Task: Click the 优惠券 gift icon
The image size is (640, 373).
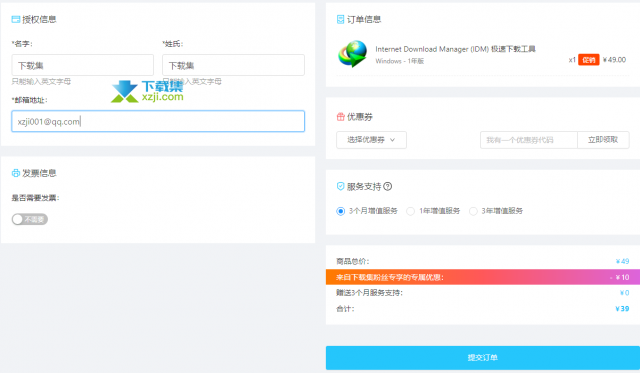Action: coord(340,117)
